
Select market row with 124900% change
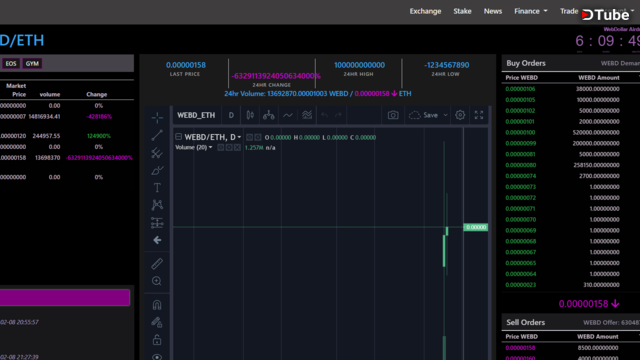coord(67,136)
